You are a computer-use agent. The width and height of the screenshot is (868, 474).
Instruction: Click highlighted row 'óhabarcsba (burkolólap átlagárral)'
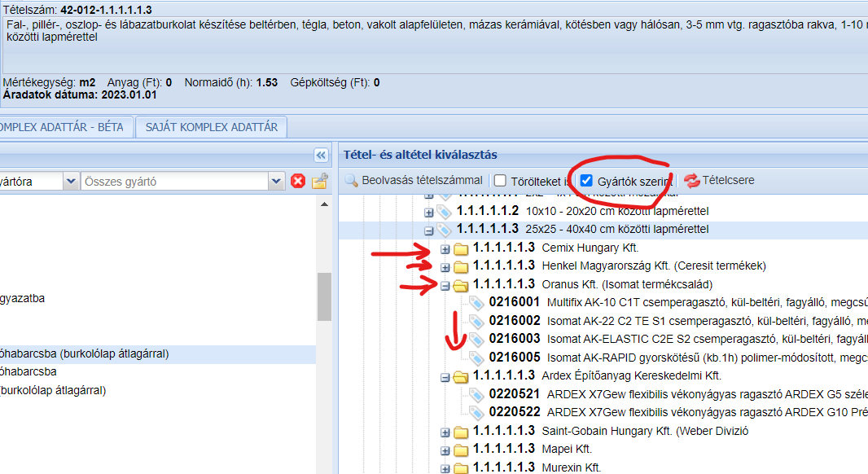tap(158, 353)
